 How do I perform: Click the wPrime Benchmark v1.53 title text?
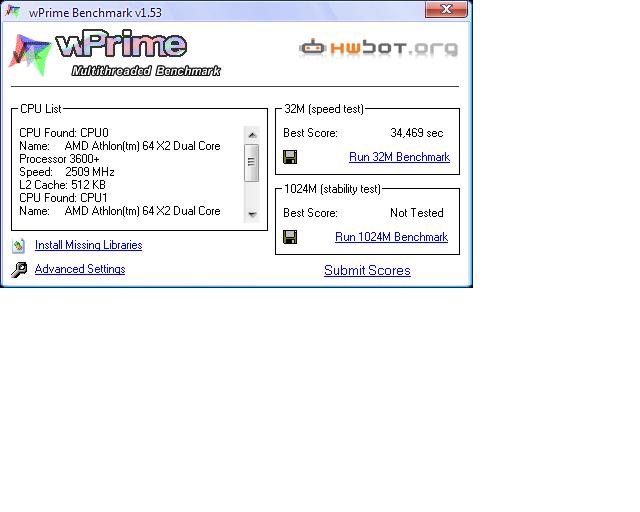pos(96,13)
